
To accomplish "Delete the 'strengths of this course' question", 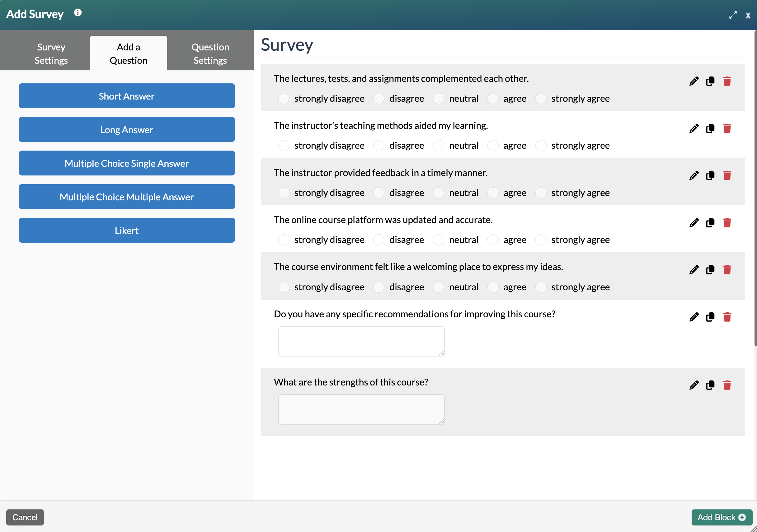I will tap(727, 385).
